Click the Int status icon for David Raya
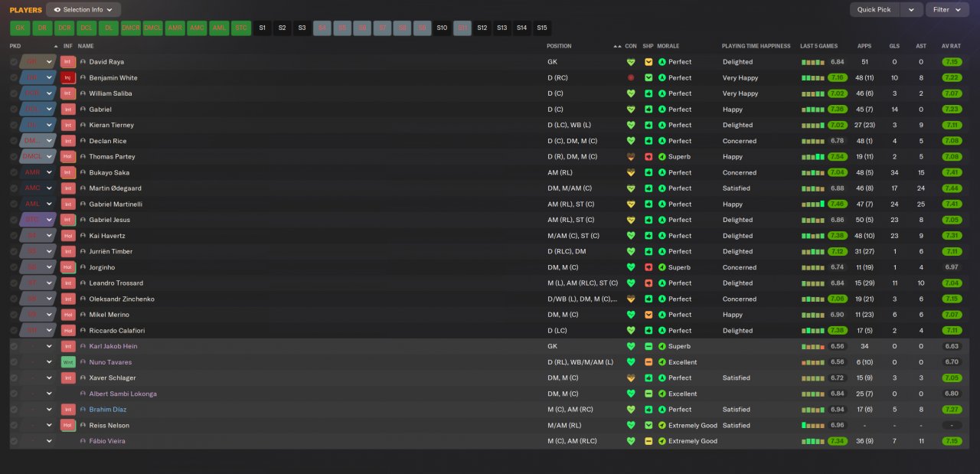 click(67, 62)
